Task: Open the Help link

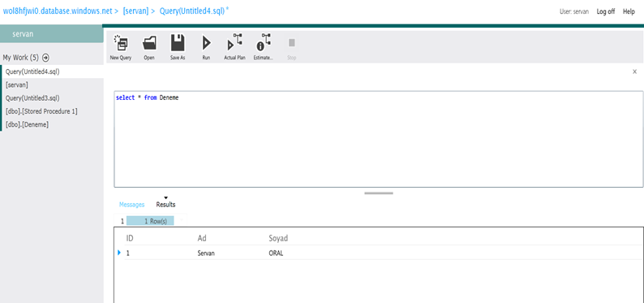Action: [629, 11]
